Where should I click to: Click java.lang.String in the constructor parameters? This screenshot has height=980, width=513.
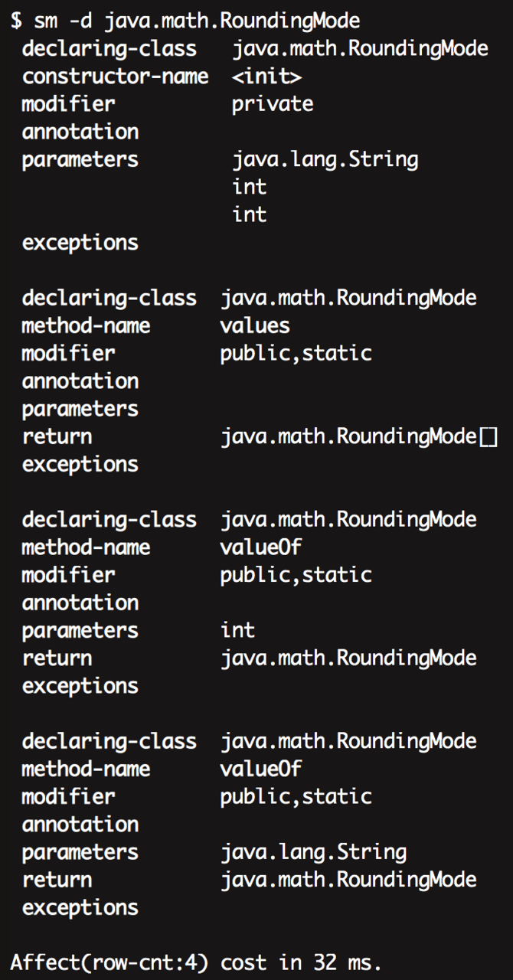coord(325,159)
